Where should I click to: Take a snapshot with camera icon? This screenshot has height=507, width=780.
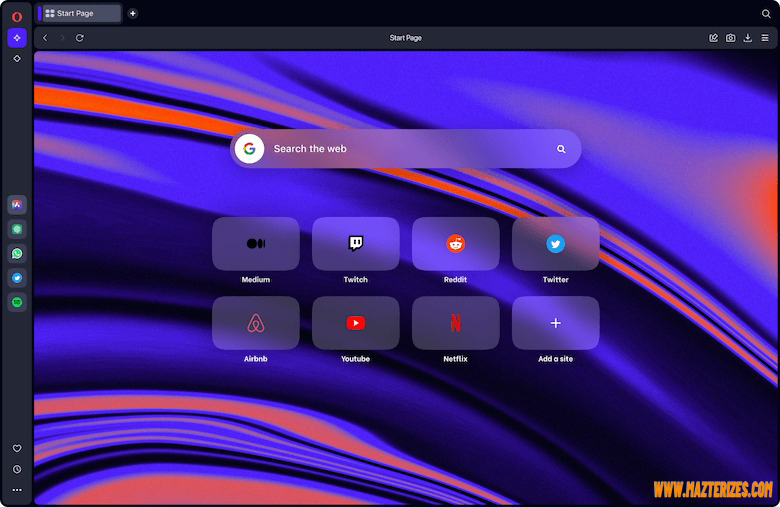click(x=730, y=38)
